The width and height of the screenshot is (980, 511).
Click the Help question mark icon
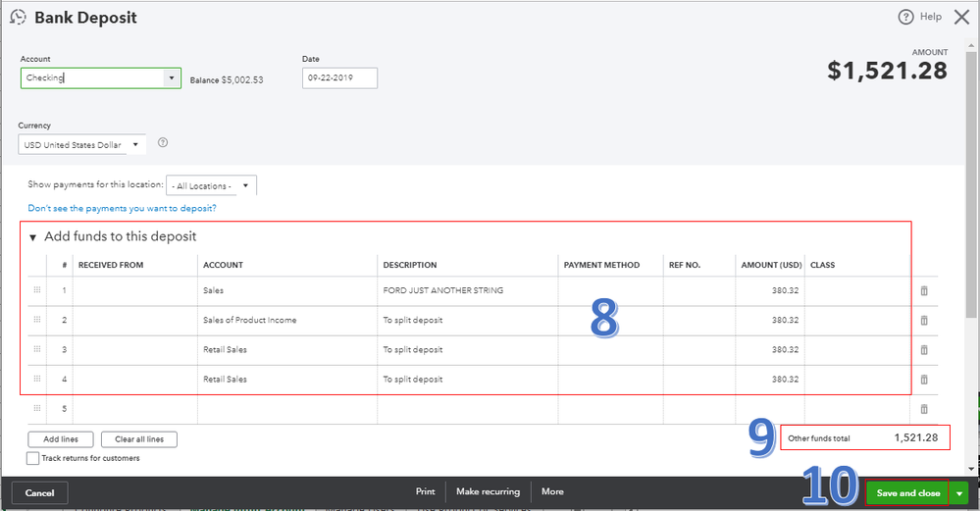pos(905,17)
